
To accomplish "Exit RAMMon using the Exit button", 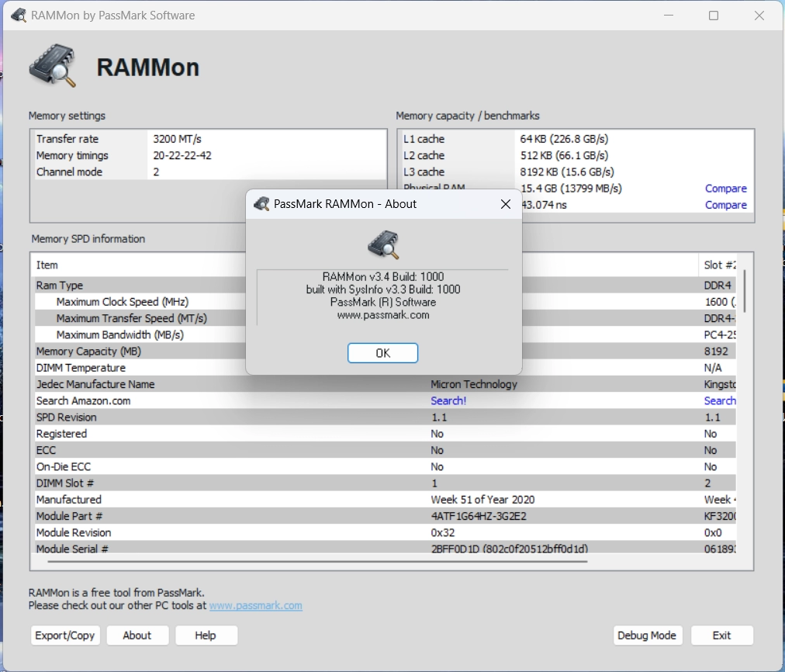I will coord(721,636).
